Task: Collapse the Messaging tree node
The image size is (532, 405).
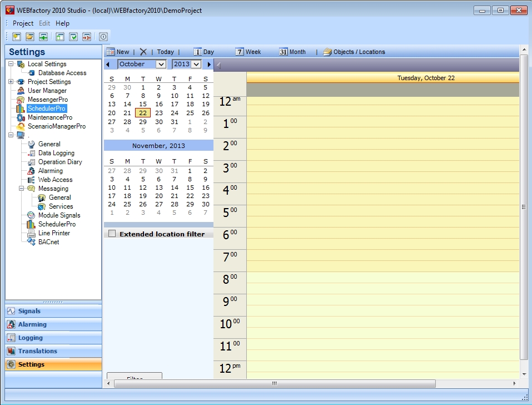Action: tap(22, 189)
